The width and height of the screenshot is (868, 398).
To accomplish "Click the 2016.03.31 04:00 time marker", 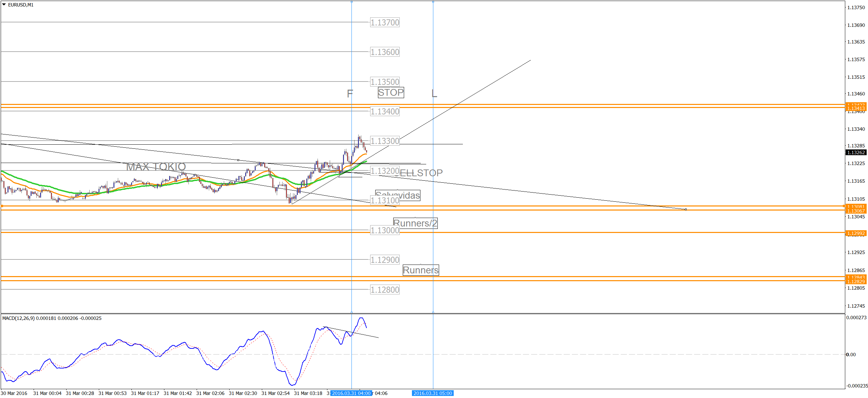I will coord(351,393).
